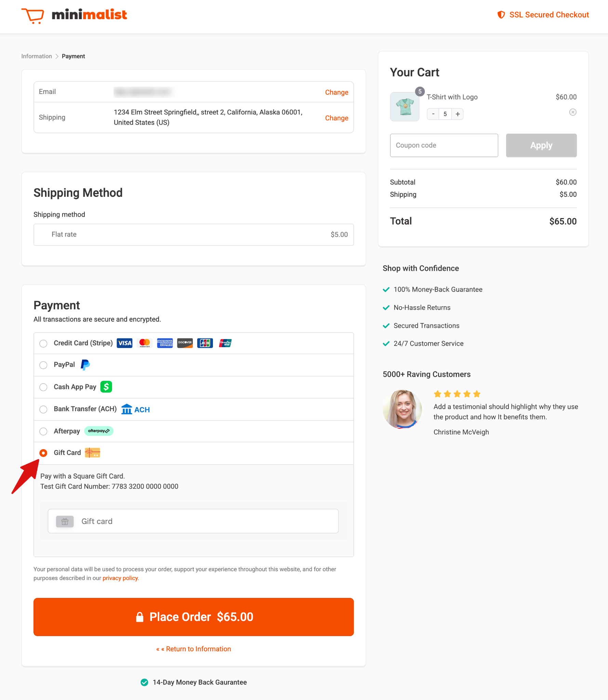Click the Afterpay badge icon
Screen dimensions: 608x700
(99, 431)
